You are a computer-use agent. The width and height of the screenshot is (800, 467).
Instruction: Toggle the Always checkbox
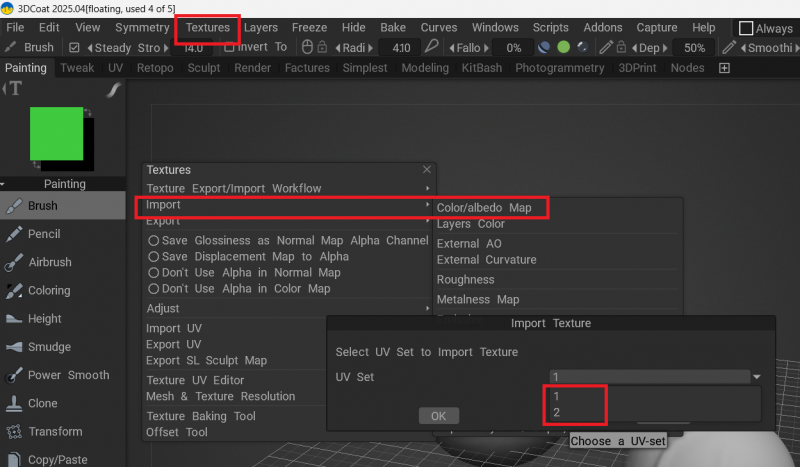(x=746, y=28)
